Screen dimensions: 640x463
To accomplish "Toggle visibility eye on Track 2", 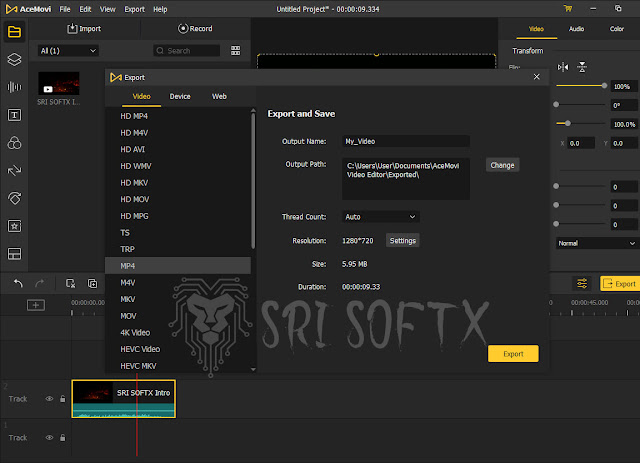I will pos(49,399).
